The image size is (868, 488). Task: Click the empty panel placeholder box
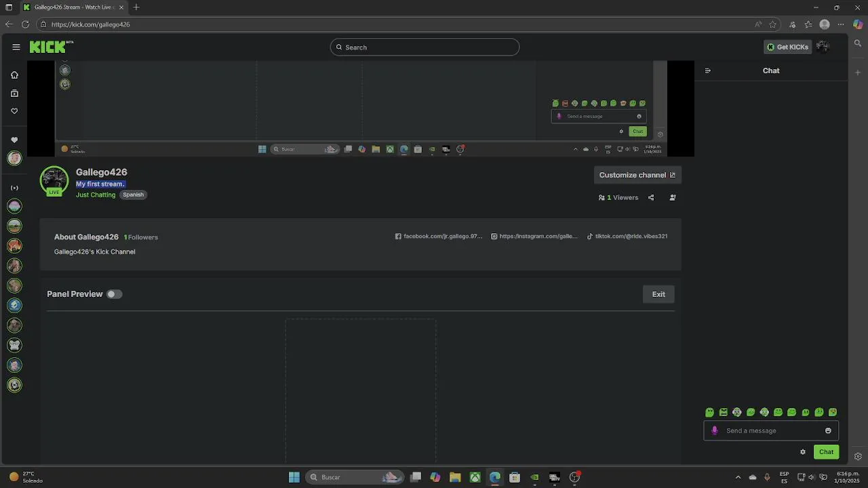(x=360, y=391)
